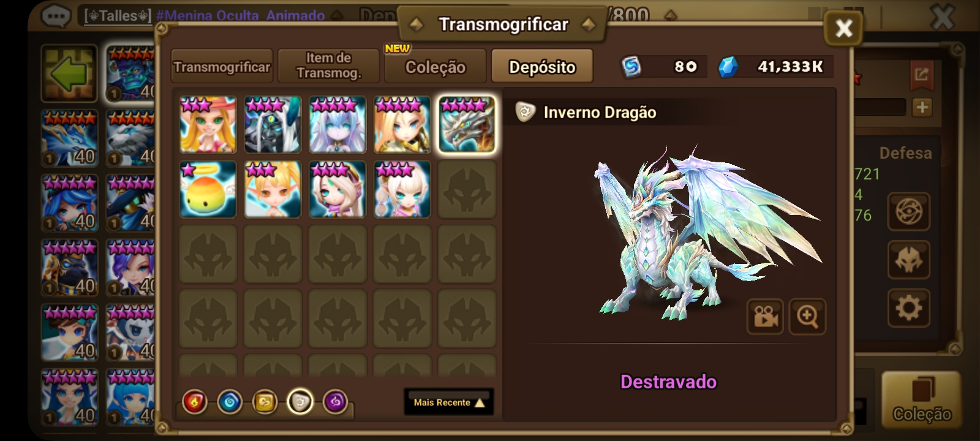The height and width of the screenshot is (441, 980).
Task: Select the Transmogrificar tab
Action: (222, 66)
